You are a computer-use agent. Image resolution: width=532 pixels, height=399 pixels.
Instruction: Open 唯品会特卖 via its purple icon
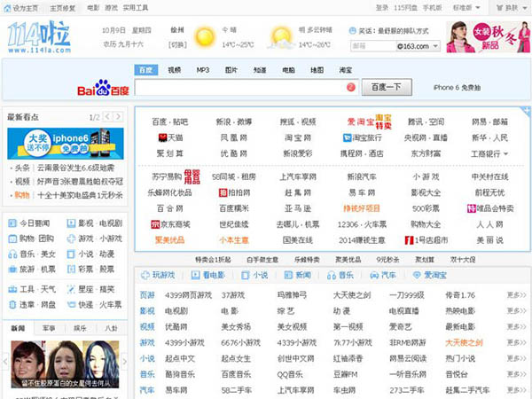pyautogui.click(x=472, y=208)
